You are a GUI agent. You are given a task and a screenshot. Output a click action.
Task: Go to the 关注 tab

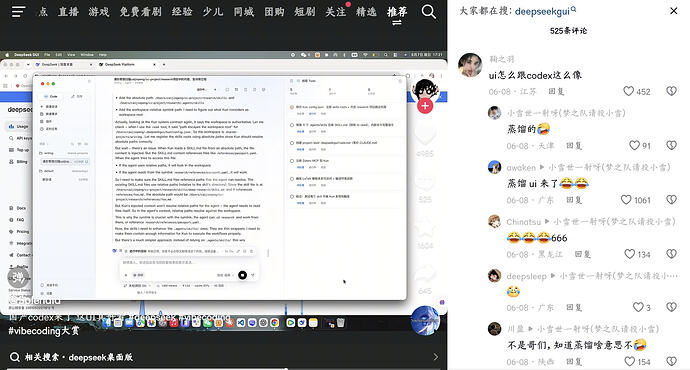[335, 12]
